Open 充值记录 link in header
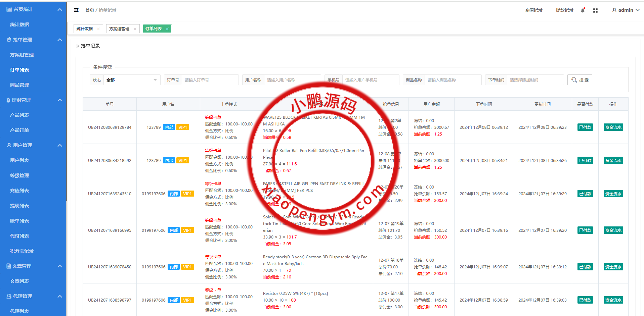The image size is (644, 316). (533, 10)
